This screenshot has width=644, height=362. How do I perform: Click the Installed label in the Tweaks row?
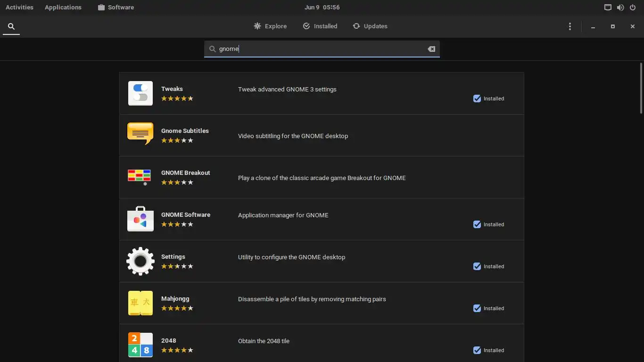coord(494,99)
